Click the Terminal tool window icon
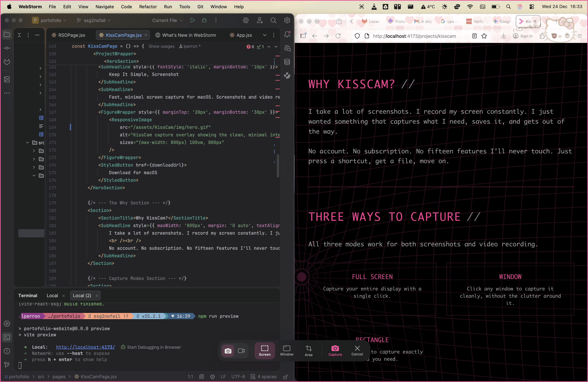Image resolution: width=588 pixels, height=382 pixels. click(7, 337)
